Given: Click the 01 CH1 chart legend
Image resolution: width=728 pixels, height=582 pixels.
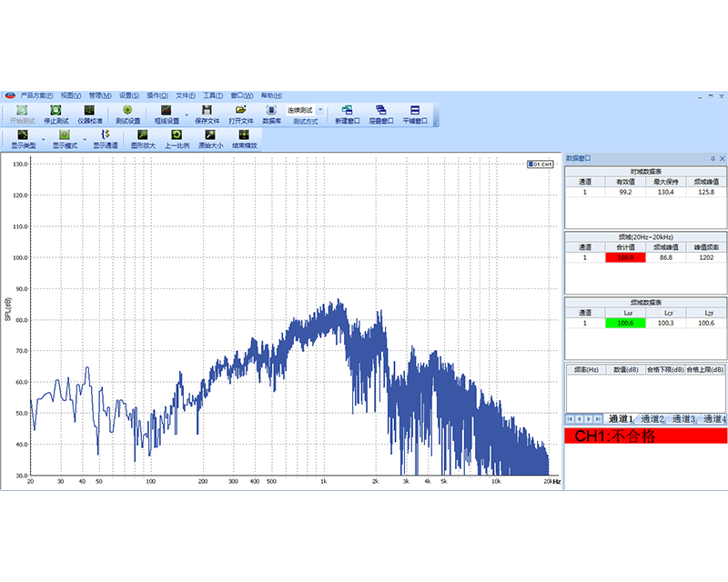Looking at the screenshot, I should coord(541,165).
